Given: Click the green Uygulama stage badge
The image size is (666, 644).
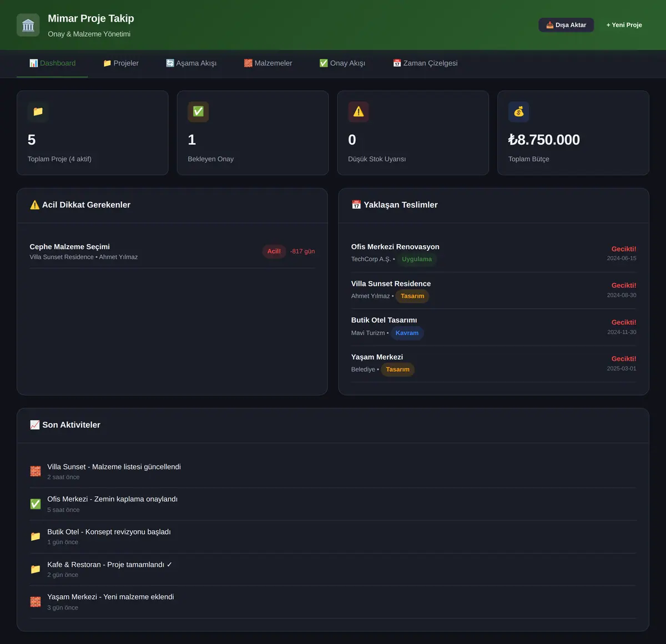Looking at the screenshot, I should [417, 259].
